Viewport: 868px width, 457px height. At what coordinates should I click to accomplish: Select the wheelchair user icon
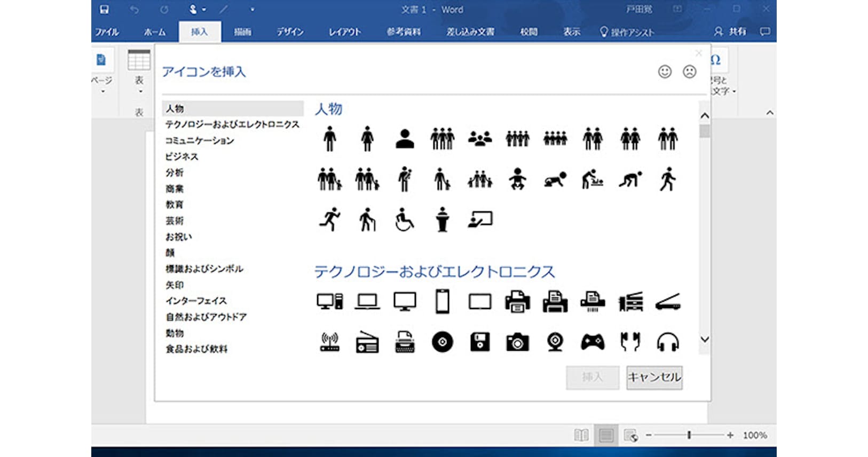pyautogui.click(x=405, y=219)
